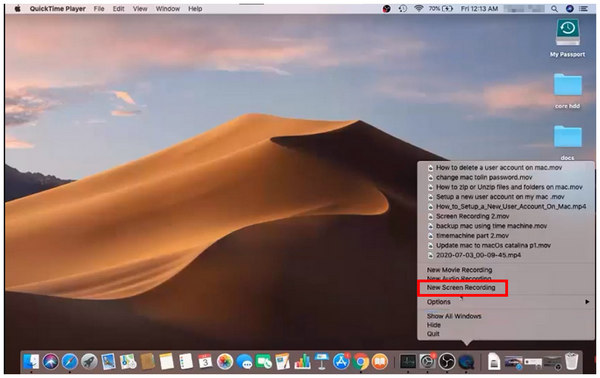
Task: Click the QuickTime Player Dock icon
Action: tap(466, 362)
